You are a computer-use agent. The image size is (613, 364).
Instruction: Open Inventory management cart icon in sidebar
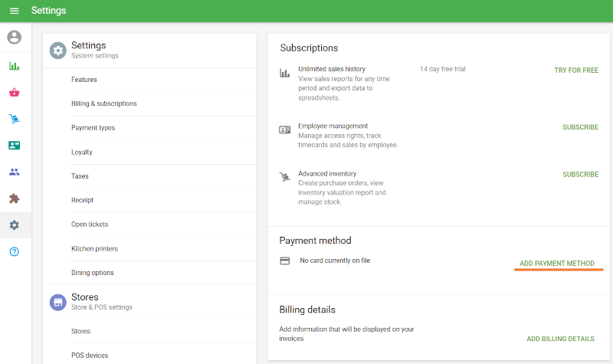14,119
